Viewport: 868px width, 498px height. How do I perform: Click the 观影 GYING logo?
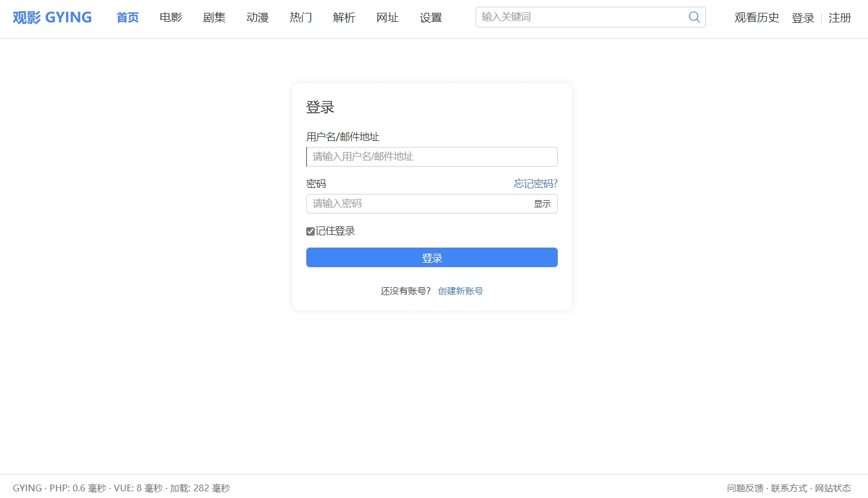click(x=51, y=17)
